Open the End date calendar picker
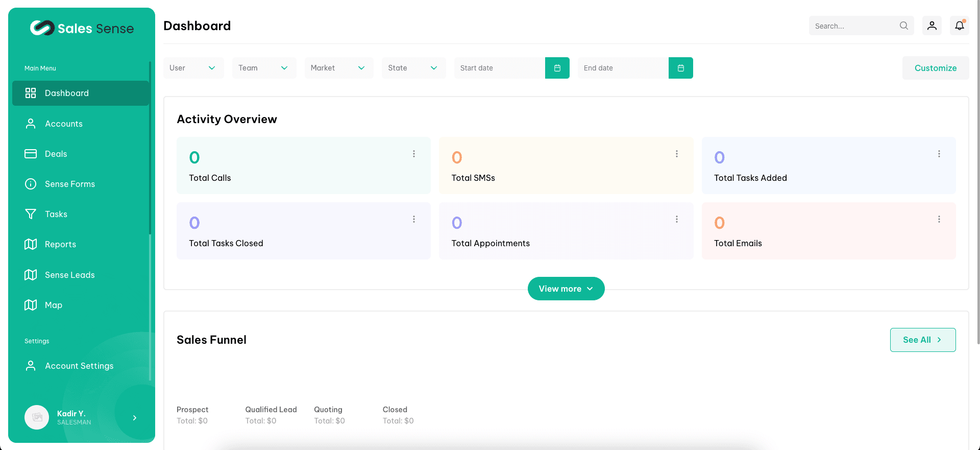This screenshot has width=980, height=450. point(681,68)
